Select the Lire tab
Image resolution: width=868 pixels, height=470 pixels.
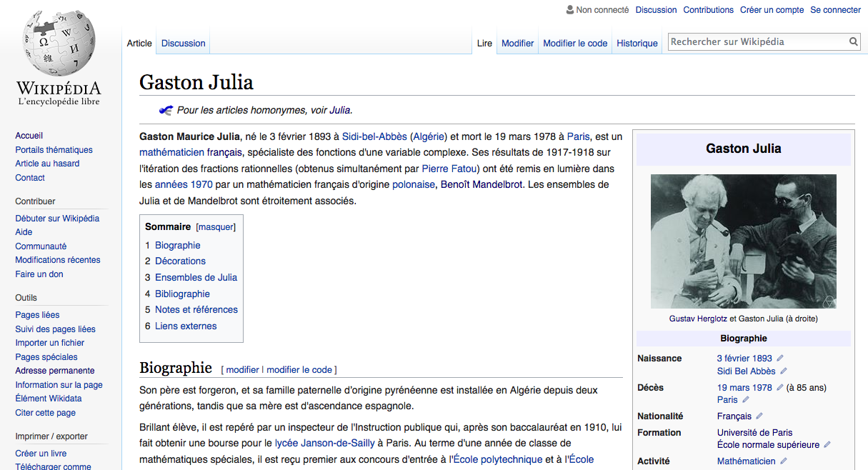point(485,44)
